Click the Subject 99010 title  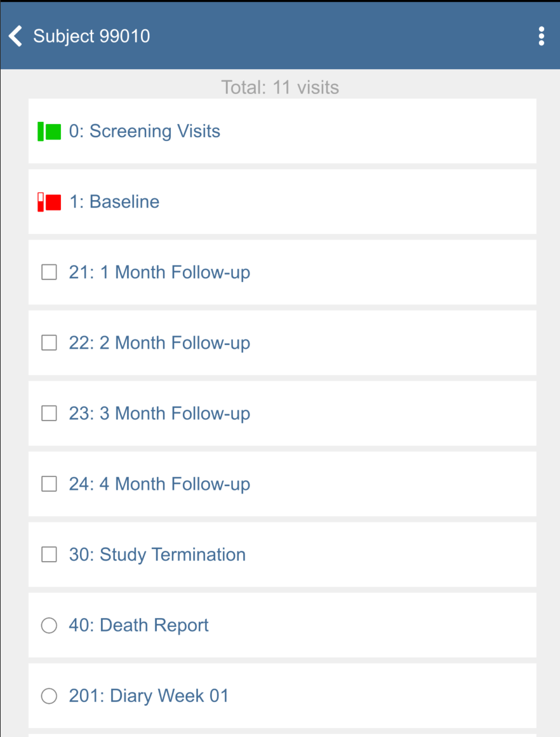coord(91,36)
